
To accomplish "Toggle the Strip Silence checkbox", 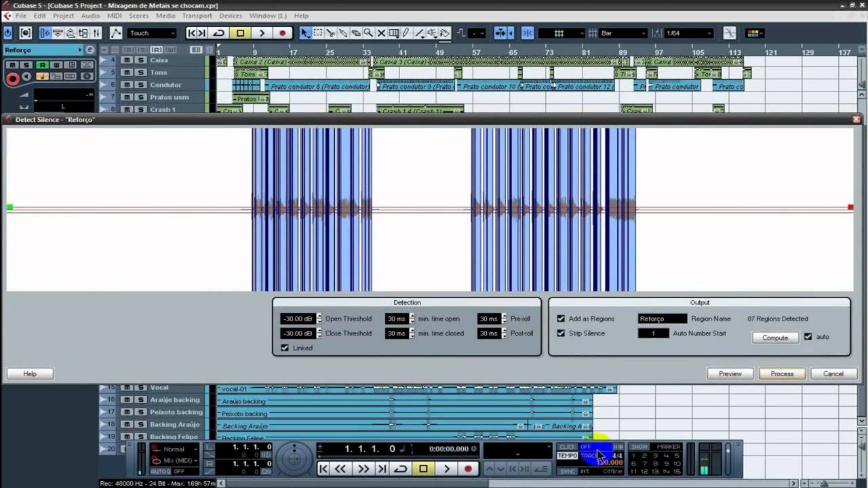I will [561, 333].
